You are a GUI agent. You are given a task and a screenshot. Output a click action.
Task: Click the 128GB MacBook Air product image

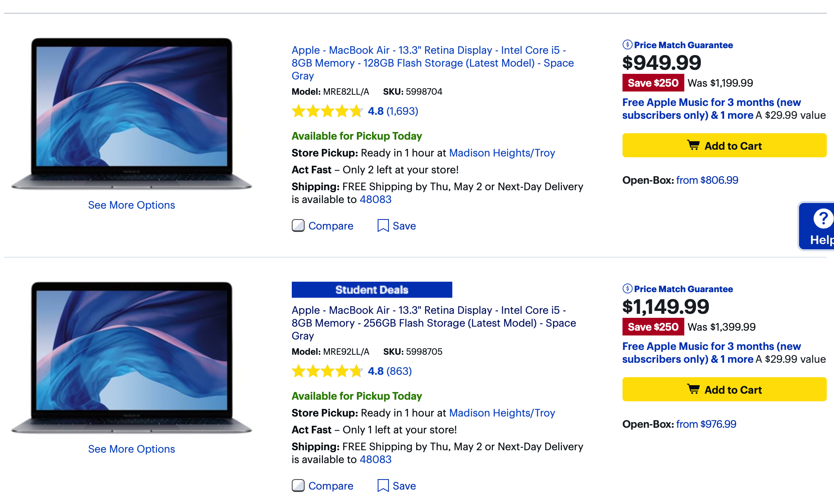(x=132, y=113)
